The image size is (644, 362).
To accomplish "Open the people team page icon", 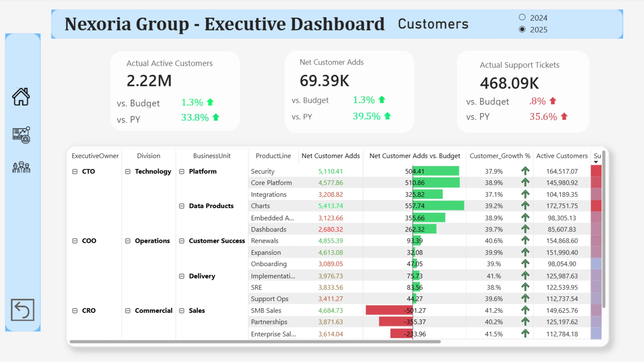I will 21,167.
